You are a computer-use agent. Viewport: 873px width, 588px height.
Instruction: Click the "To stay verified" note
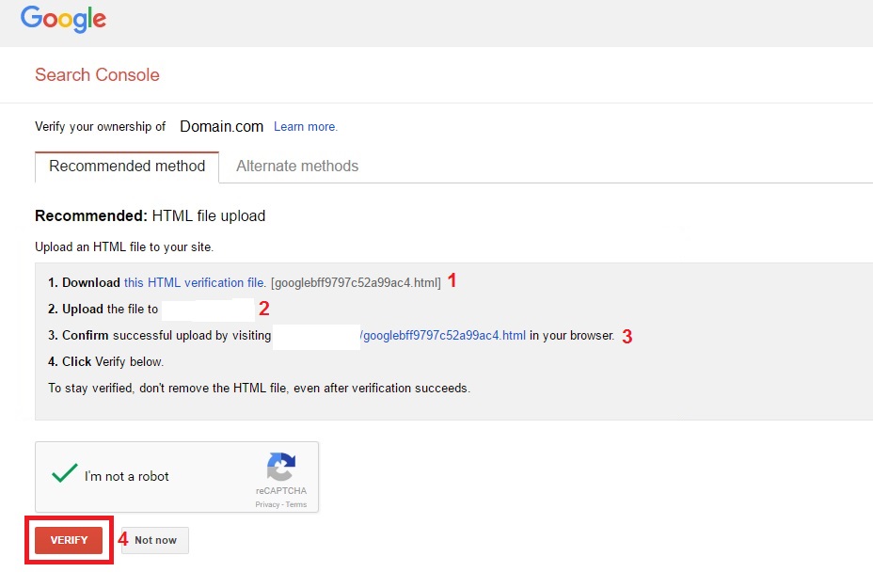(260, 389)
